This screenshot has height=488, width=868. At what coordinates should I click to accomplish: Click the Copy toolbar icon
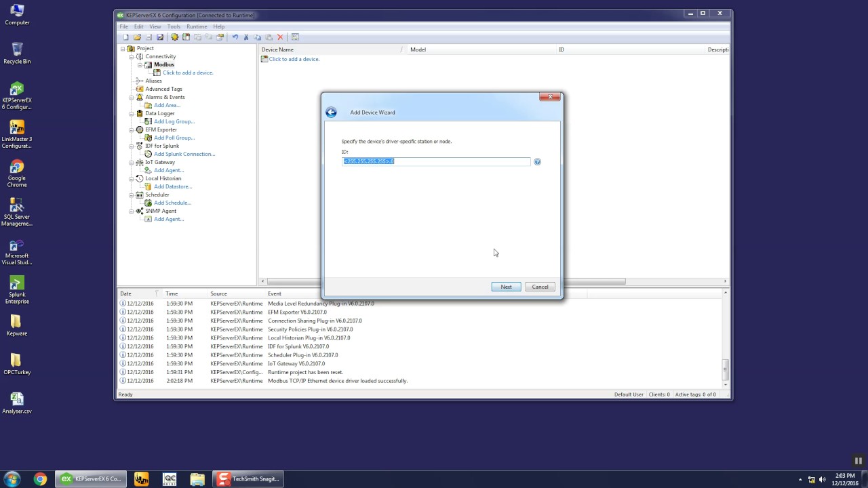(258, 37)
